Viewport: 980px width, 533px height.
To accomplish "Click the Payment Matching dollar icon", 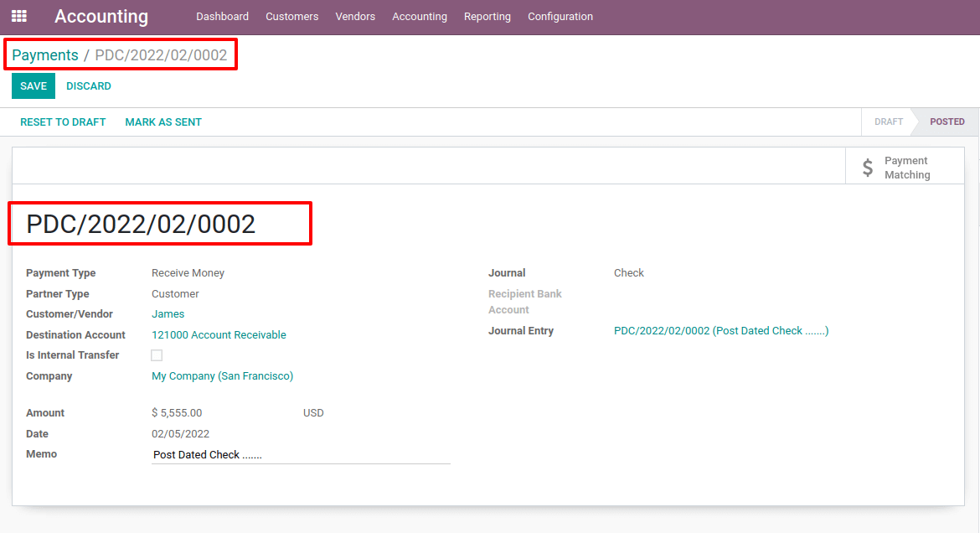I will tap(868, 168).
